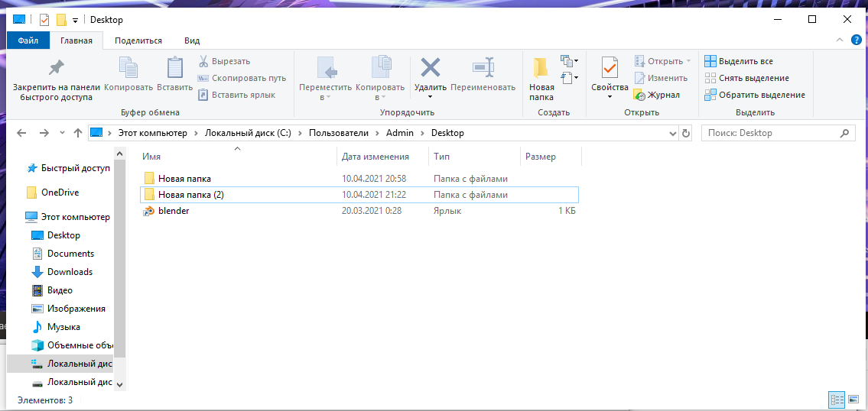
Task: Click Обратить выделение in ribbon
Action: tap(755, 95)
